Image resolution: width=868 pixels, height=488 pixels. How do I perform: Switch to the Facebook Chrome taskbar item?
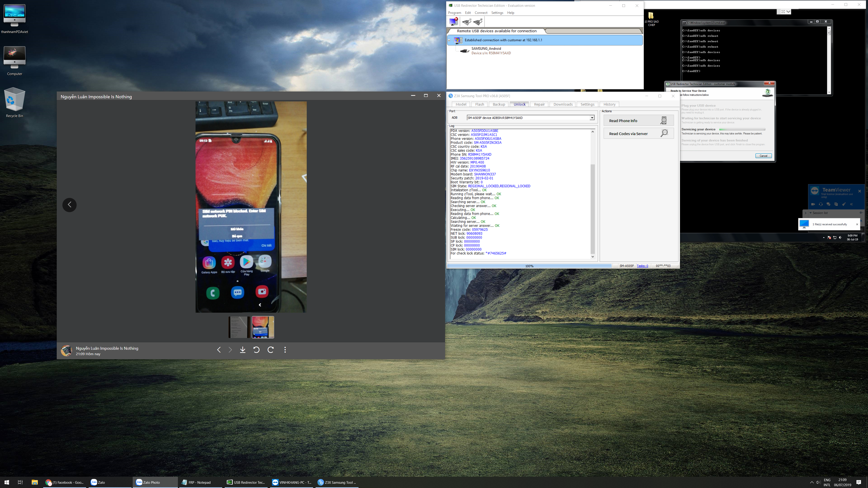pyautogui.click(x=65, y=482)
